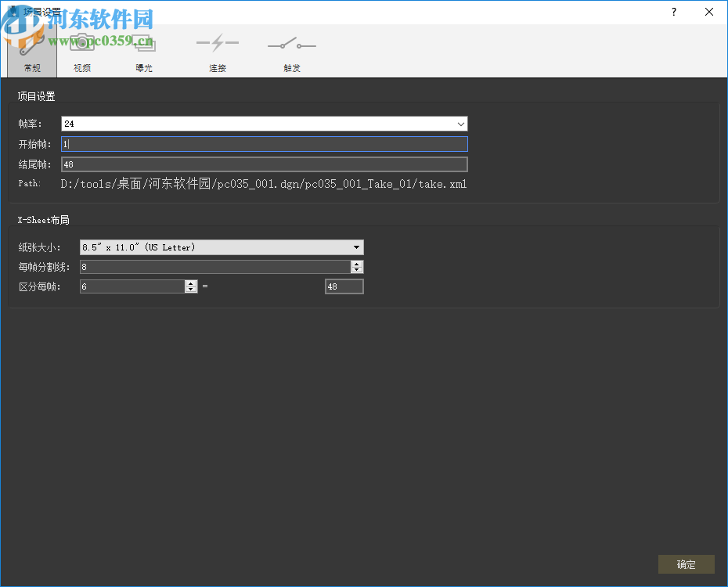Click the 触发 trigger switch icon
Viewport: 728px width, 587px height.
coord(291,43)
